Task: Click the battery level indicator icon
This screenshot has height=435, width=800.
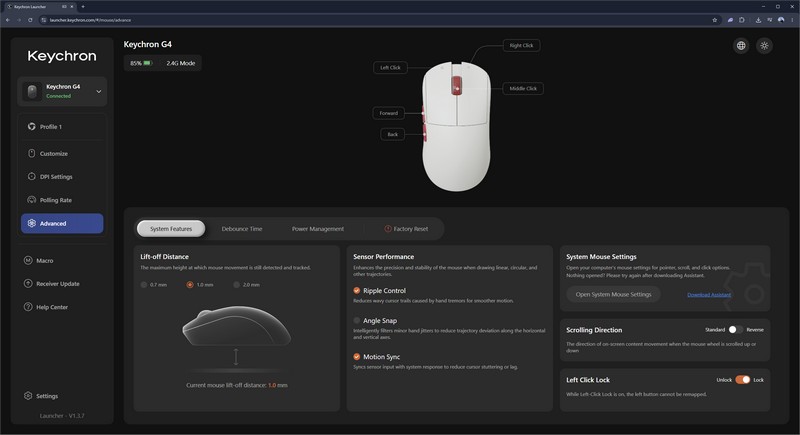Action: click(147, 63)
